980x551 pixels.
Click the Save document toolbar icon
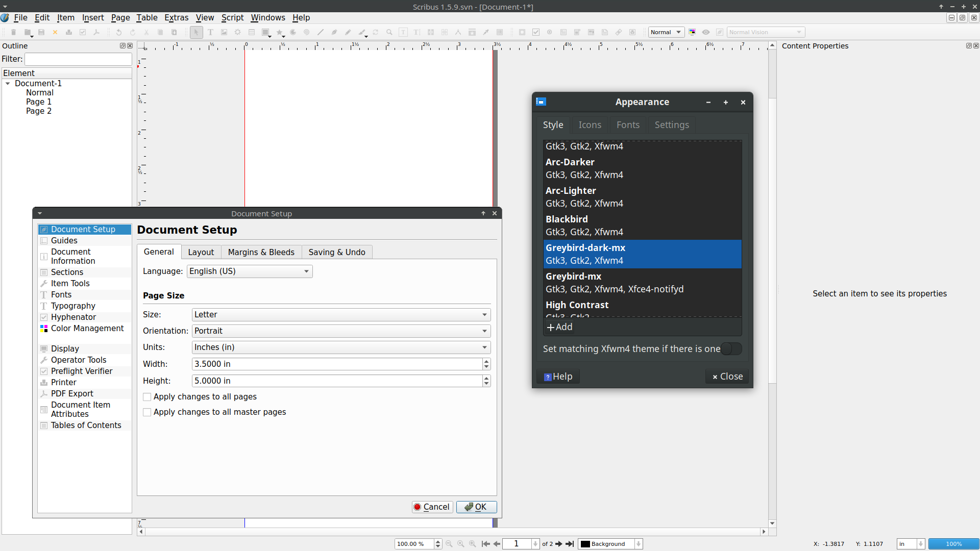point(41,32)
